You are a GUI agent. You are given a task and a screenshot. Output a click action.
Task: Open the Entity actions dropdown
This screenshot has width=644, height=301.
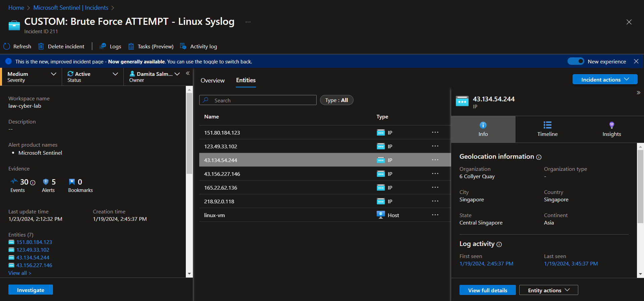[548, 290]
